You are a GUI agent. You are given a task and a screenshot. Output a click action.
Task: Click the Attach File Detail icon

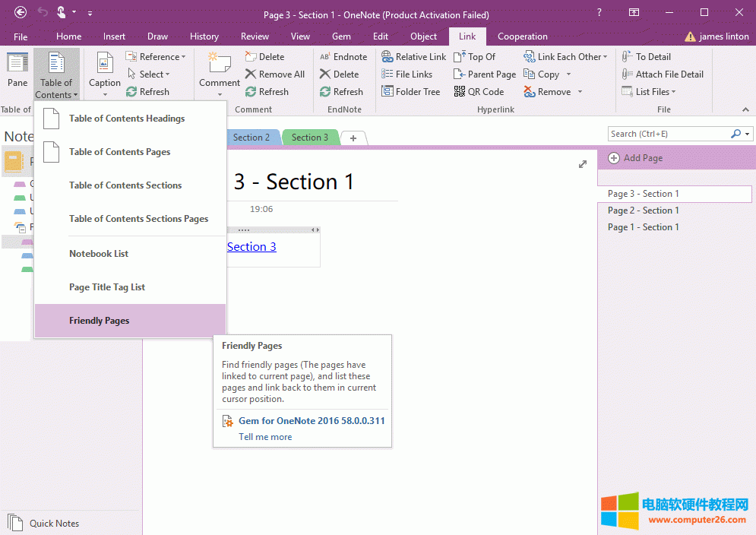click(x=627, y=74)
